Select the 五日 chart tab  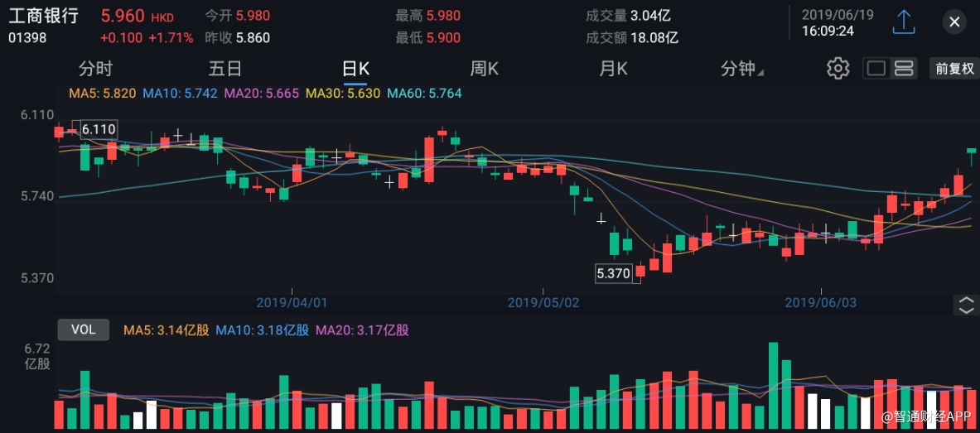[x=225, y=69]
